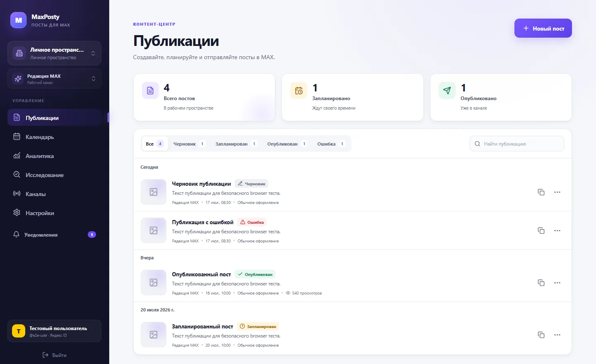This screenshot has height=364, width=596.
Task: Duplicate Публикация с ошибкой via copy icon
Action: (x=541, y=230)
